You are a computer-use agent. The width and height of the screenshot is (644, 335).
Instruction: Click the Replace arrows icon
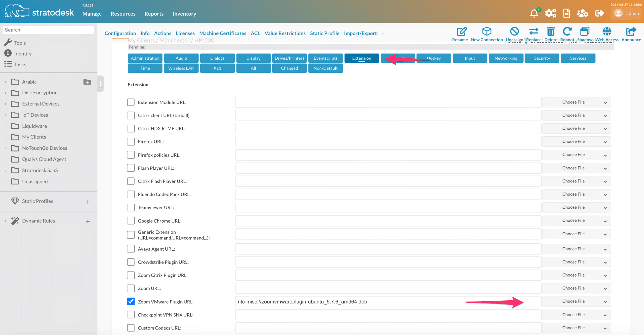pyautogui.click(x=534, y=31)
